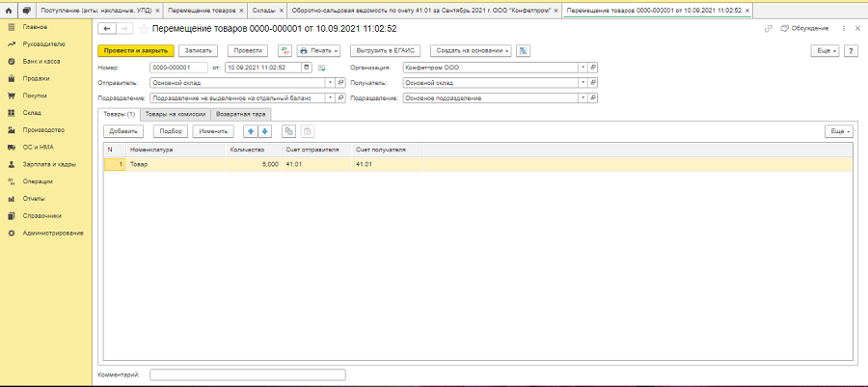
Task: Open the Организация dropdown list
Action: pos(583,68)
